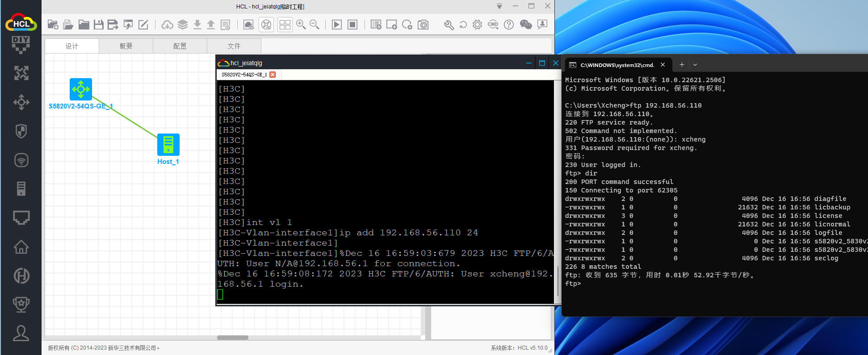868x355 pixels.
Task: Click the pencil edit icon in toolbar
Action: click(x=143, y=25)
